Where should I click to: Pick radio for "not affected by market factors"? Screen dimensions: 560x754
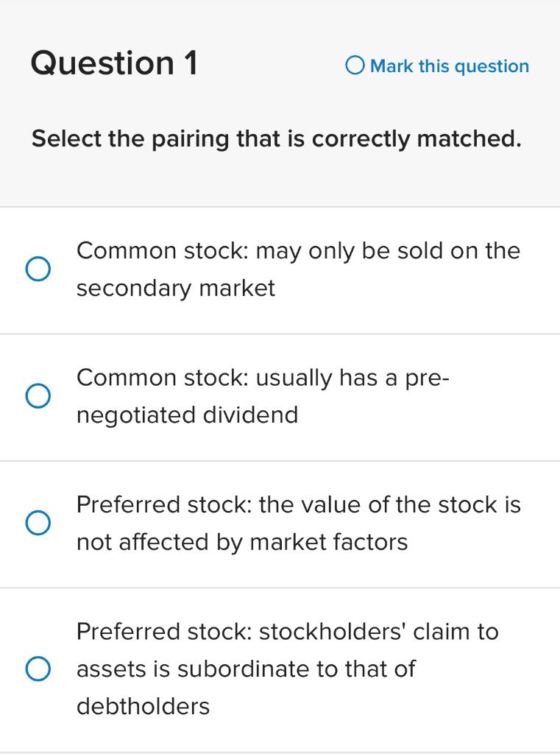click(38, 524)
